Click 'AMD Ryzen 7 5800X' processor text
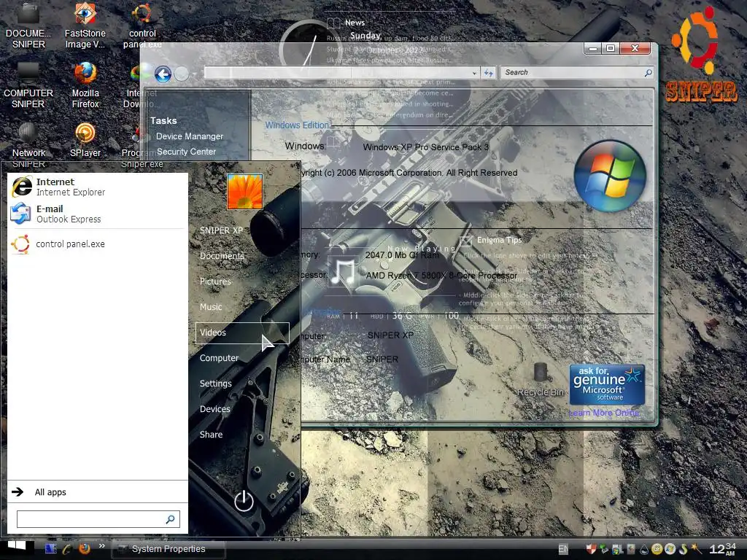 (x=441, y=275)
